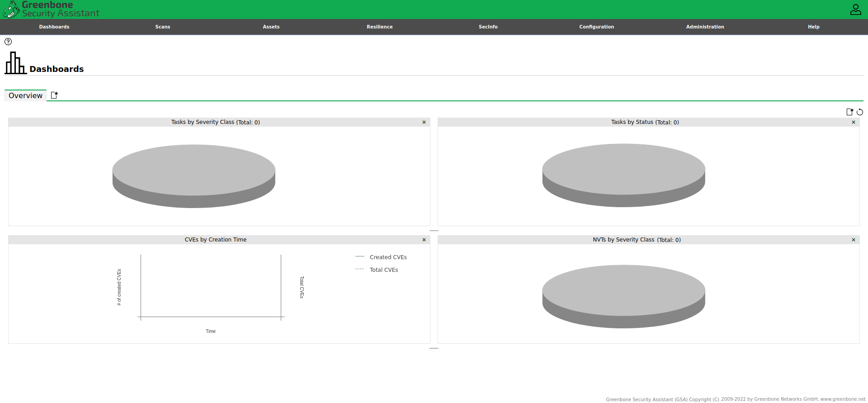The height and width of the screenshot is (403, 868).
Task: Open the Configuration menu
Action: pyautogui.click(x=597, y=27)
